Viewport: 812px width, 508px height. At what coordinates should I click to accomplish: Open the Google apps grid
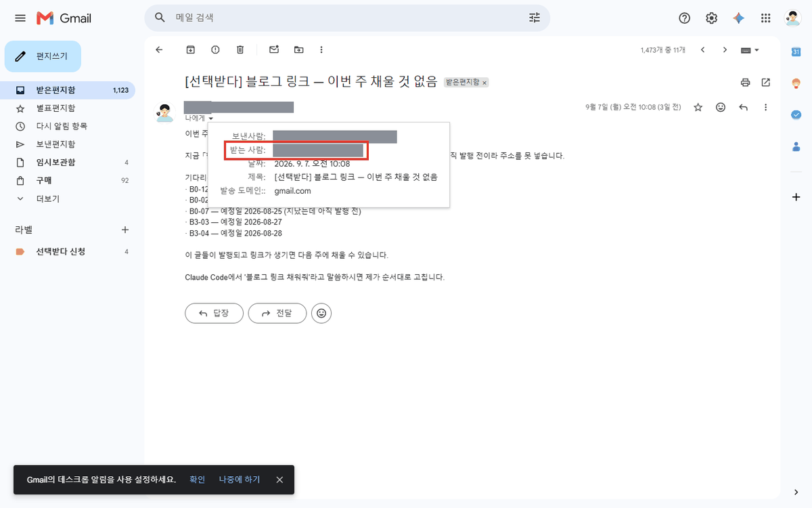(765, 18)
